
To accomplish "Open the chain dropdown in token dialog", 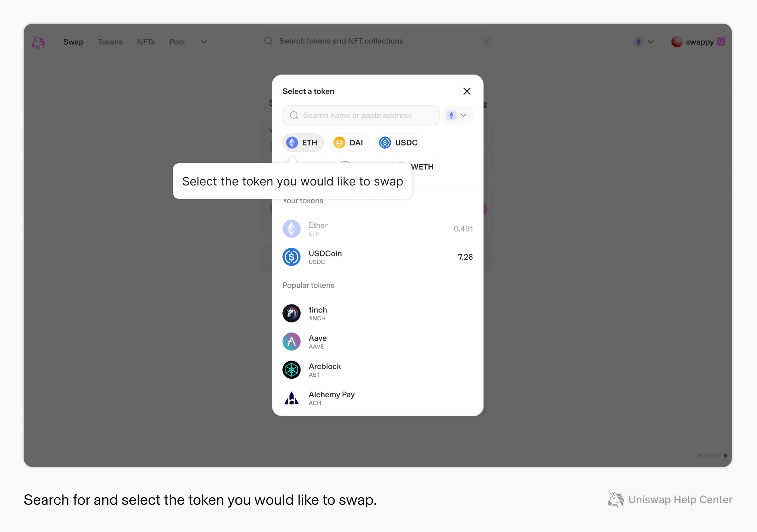I will 457,115.
